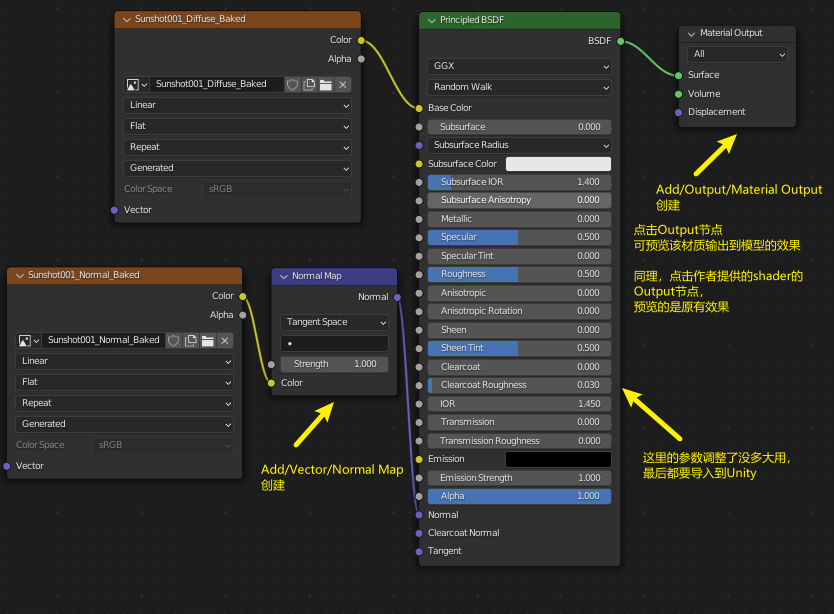This screenshot has height=614, width=834.
Task: Click fake user shield in Normal_Baked node
Action: tap(174, 341)
